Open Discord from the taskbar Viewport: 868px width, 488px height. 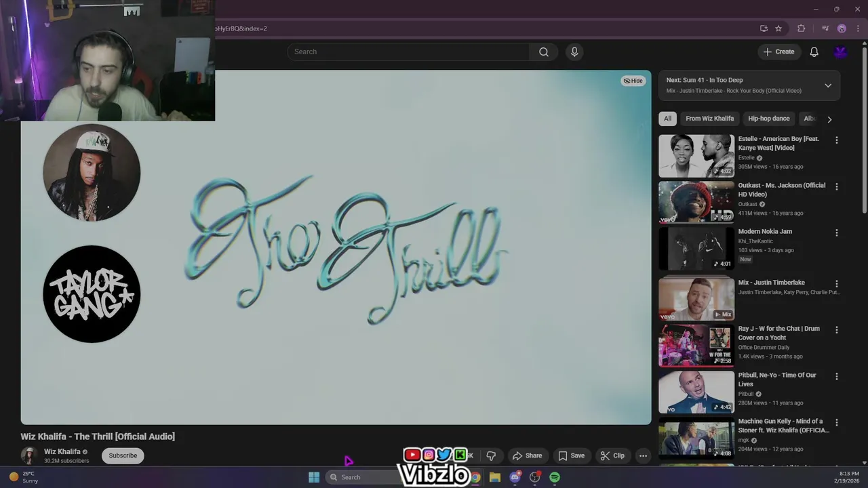coord(515,477)
